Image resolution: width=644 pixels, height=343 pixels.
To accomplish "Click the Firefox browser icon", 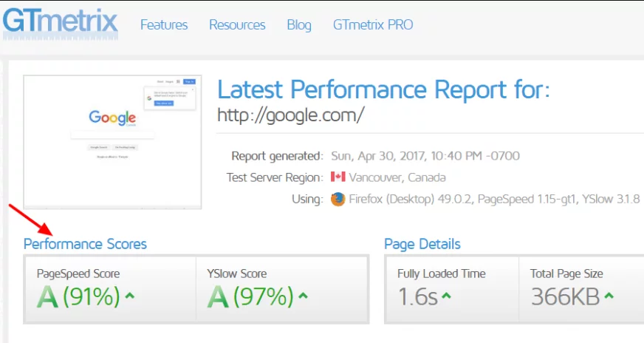I will [338, 199].
